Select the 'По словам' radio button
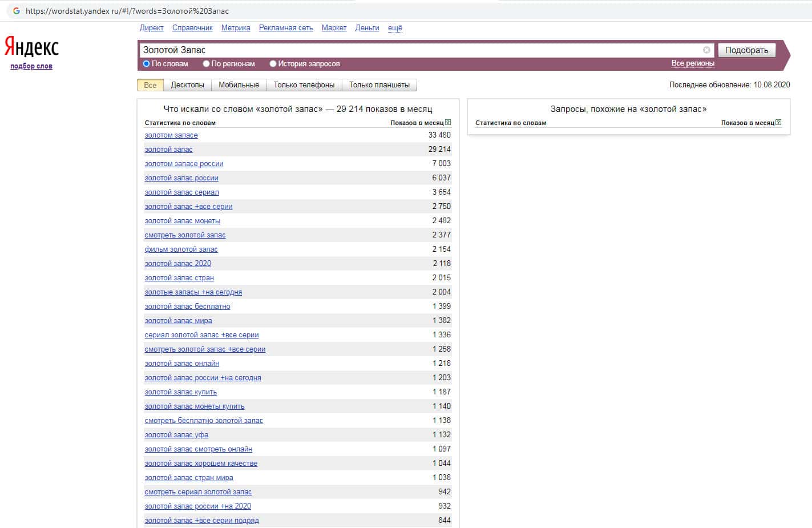 (x=147, y=64)
